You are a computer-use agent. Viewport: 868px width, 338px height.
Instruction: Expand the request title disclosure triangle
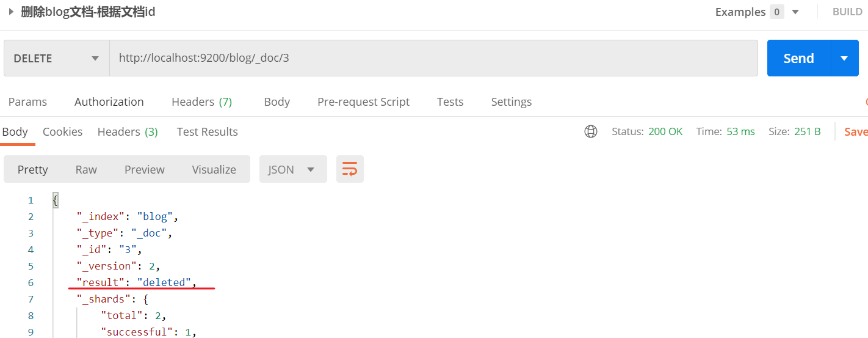click(x=11, y=12)
